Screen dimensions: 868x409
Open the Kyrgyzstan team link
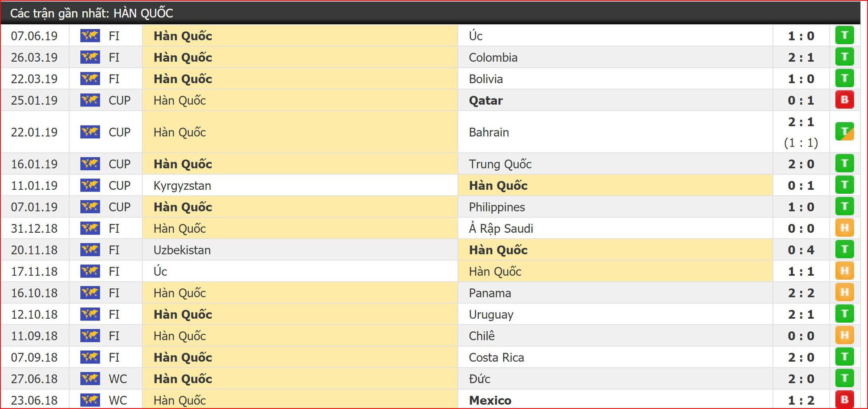tap(182, 186)
